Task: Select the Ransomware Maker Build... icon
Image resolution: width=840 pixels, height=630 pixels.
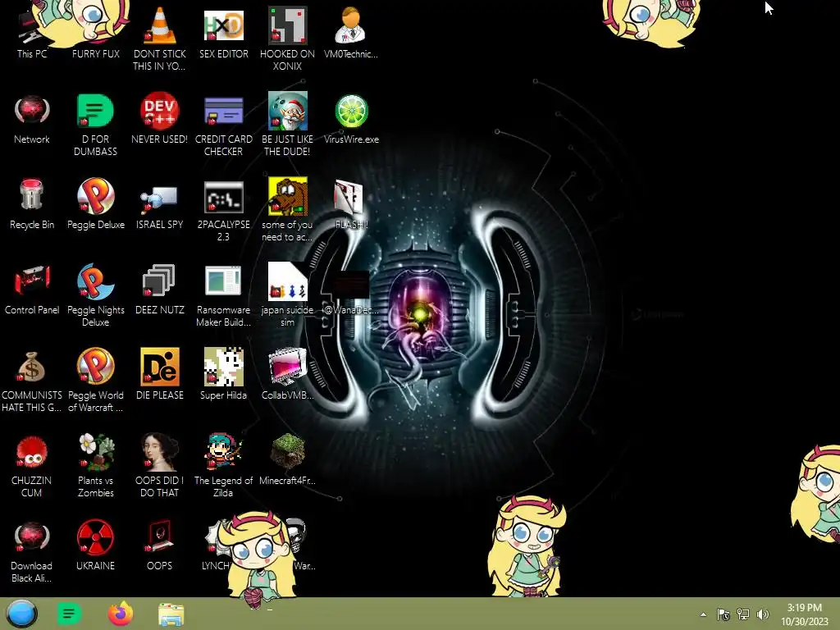Action: [223, 294]
